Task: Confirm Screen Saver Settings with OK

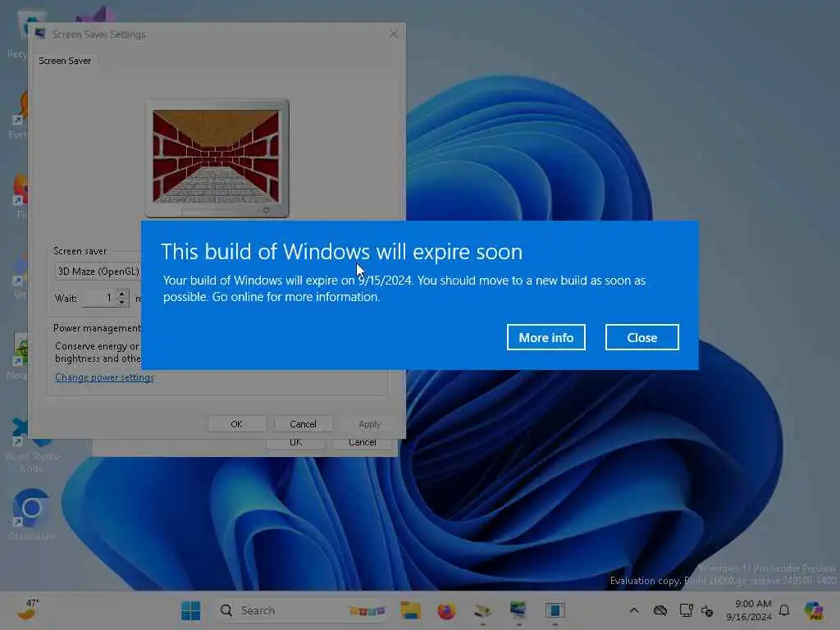Action: click(x=236, y=424)
